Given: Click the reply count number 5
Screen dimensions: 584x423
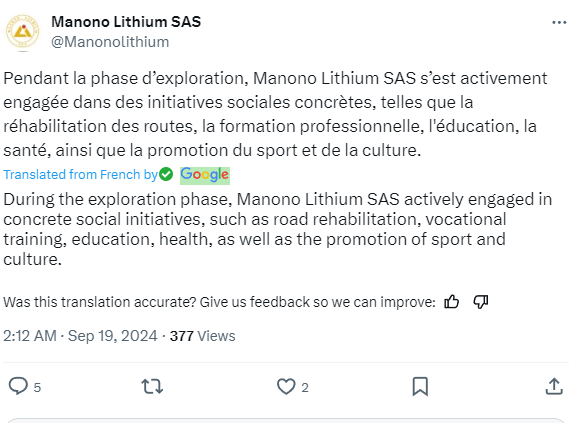Looking at the screenshot, I should 37,388.
